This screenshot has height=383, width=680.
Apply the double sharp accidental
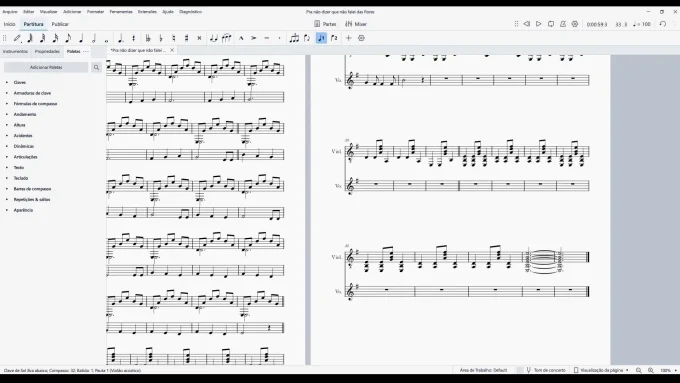tap(199, 38)
